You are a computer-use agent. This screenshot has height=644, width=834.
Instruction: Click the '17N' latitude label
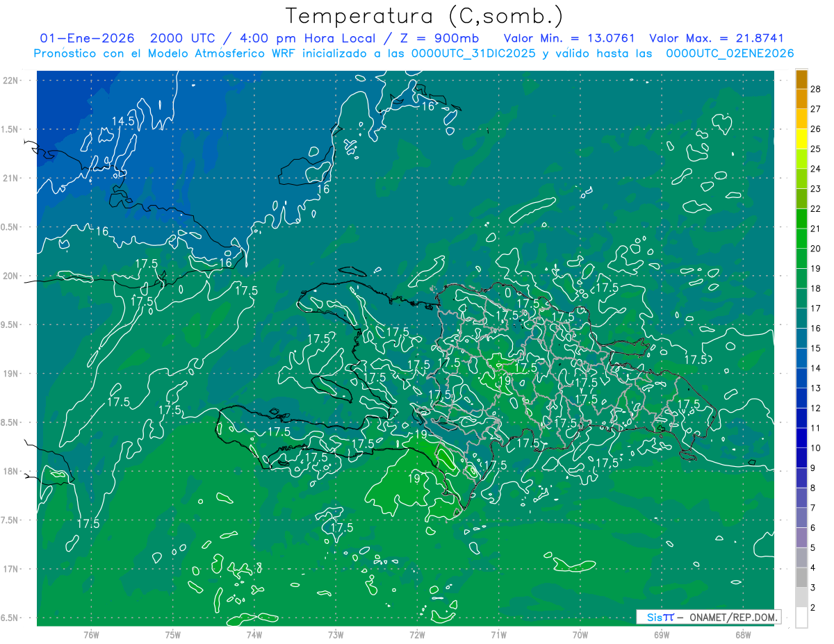coord(10,569)
